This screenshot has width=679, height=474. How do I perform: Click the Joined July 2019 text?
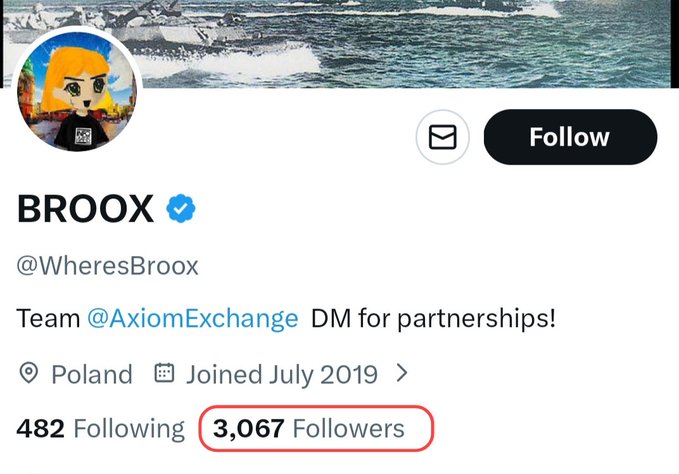[282, 375]
